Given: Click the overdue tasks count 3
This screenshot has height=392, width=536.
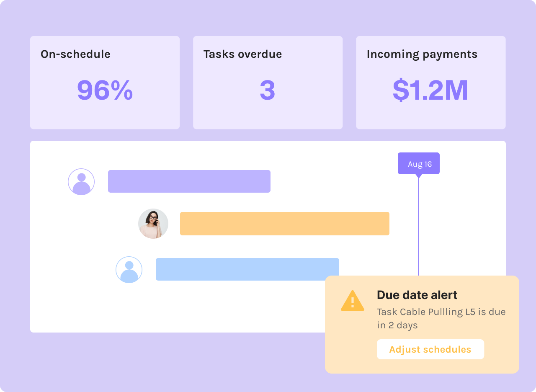Looking at the screenshot, I should 268,90.
